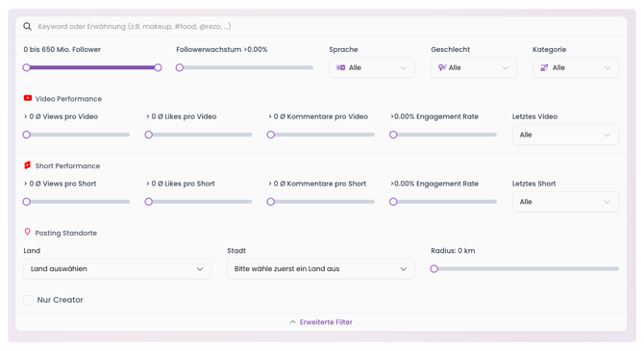This screenshot has height=351, width=644.
Task: Click the Video Engagement Rate slider handle
Action: 393,135
